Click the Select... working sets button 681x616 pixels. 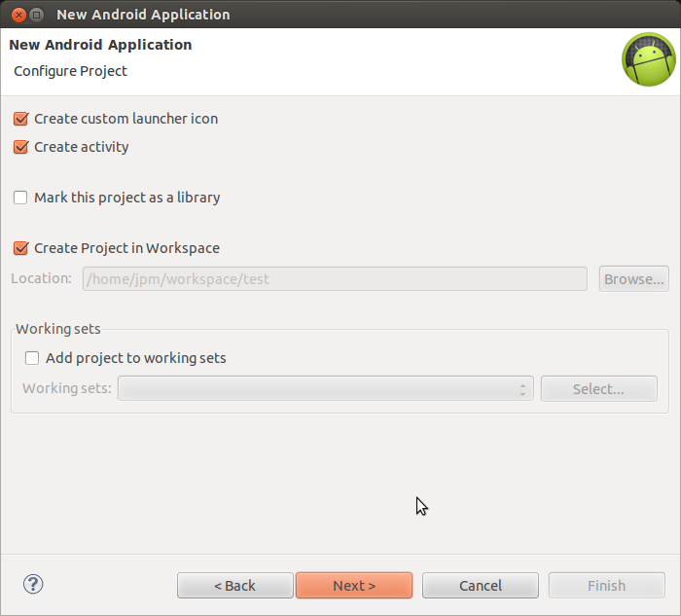tap(598, 389)
